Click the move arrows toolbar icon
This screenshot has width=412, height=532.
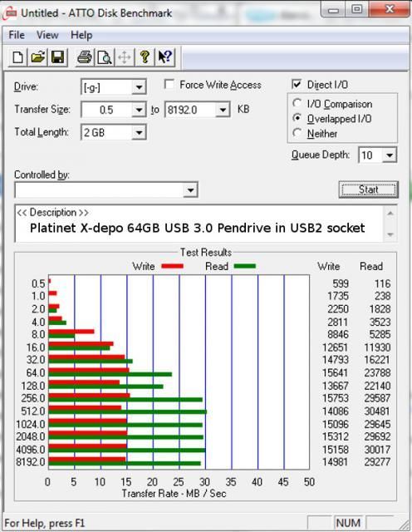[125, 57]
